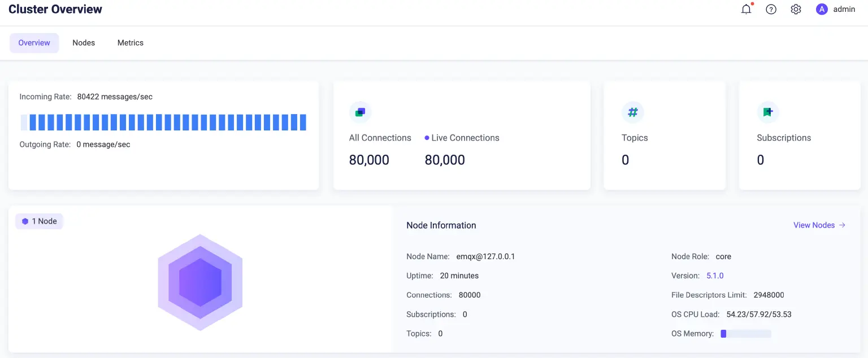Click the admin avatar circle
Viewport: 868px width, 358px height.
click(821, 9)
